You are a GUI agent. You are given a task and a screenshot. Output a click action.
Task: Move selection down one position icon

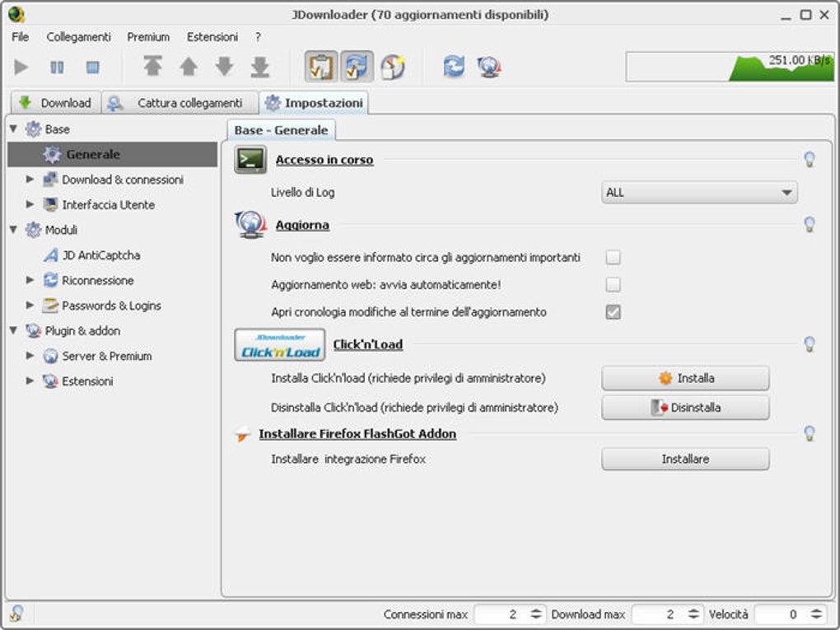coord(224,67)
